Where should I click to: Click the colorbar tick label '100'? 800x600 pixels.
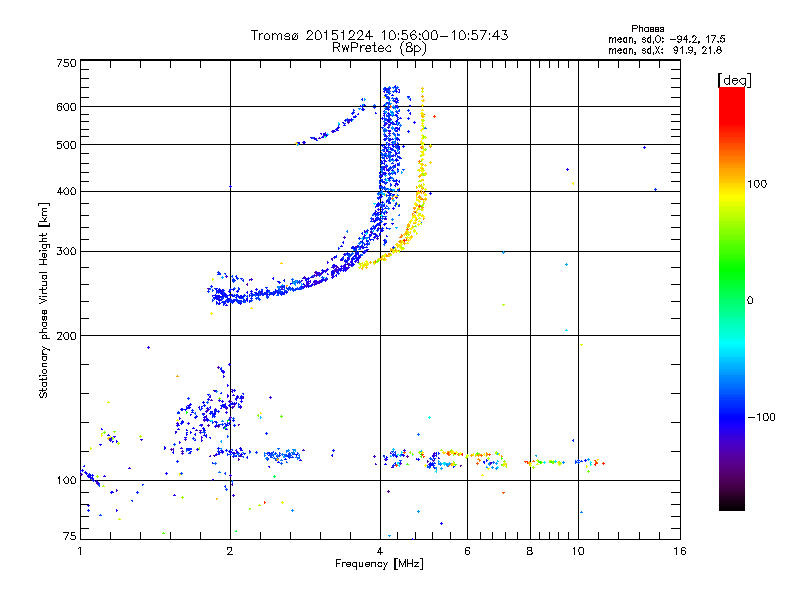[757, 184]
